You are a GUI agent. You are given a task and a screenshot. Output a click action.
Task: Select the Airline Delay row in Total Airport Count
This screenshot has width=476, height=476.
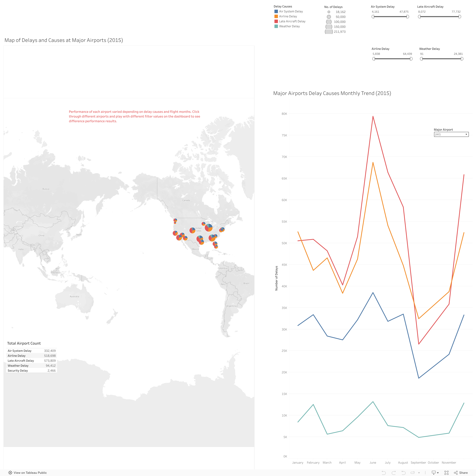[31, 356]
